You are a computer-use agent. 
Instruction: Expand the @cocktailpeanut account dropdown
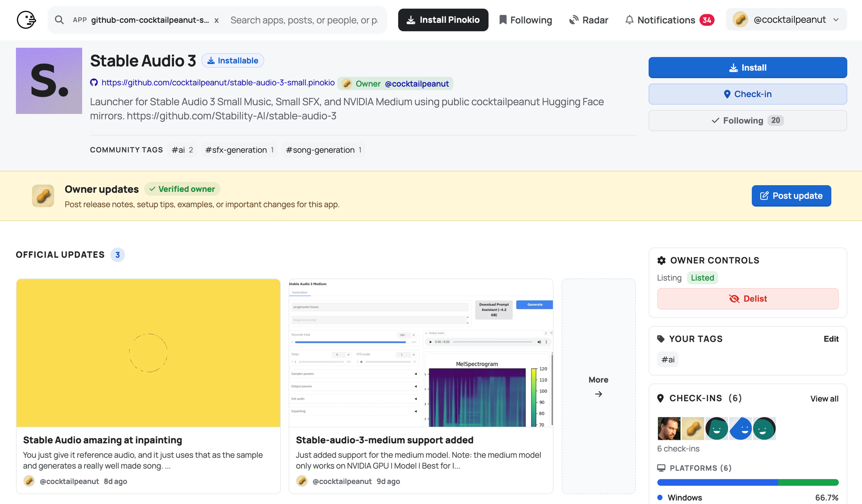point(786,19)
